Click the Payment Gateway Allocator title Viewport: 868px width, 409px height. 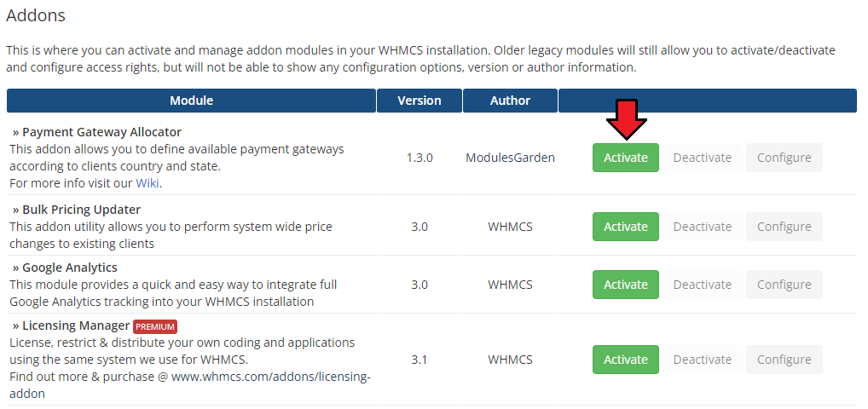tap(101, 132)
